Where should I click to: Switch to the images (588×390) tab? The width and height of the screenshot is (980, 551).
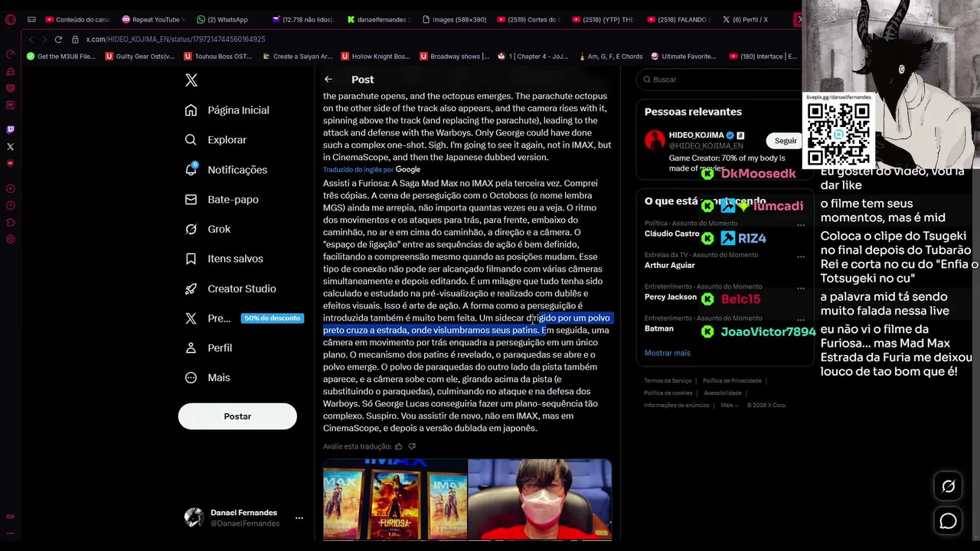[x=453, y=20]
